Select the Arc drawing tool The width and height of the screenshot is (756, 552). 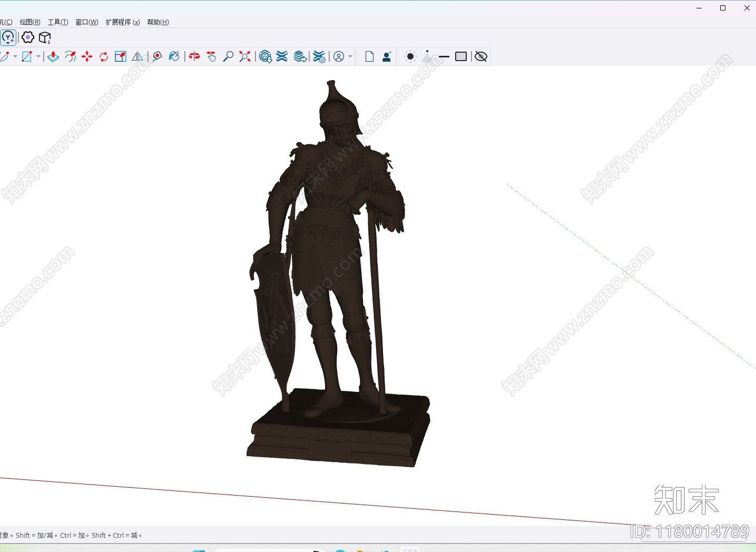click(5, 56)
